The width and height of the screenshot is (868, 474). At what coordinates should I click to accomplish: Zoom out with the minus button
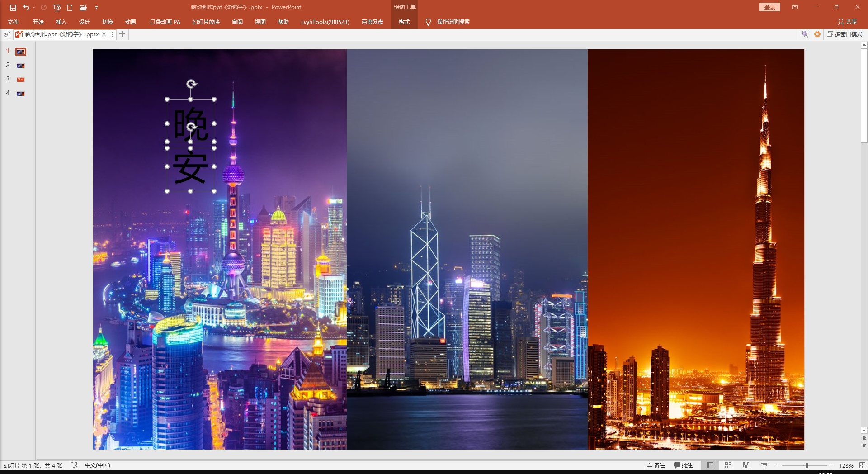(x=778, y=465)
